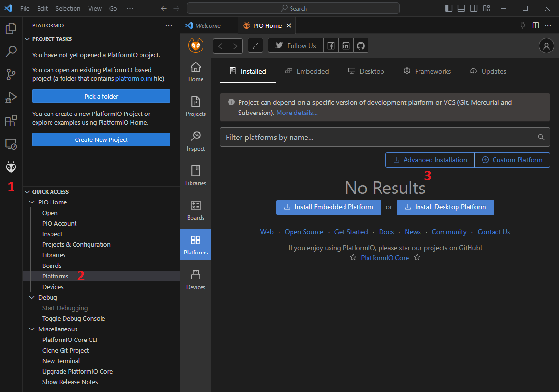Open the Selection menu

coord(68,8)
